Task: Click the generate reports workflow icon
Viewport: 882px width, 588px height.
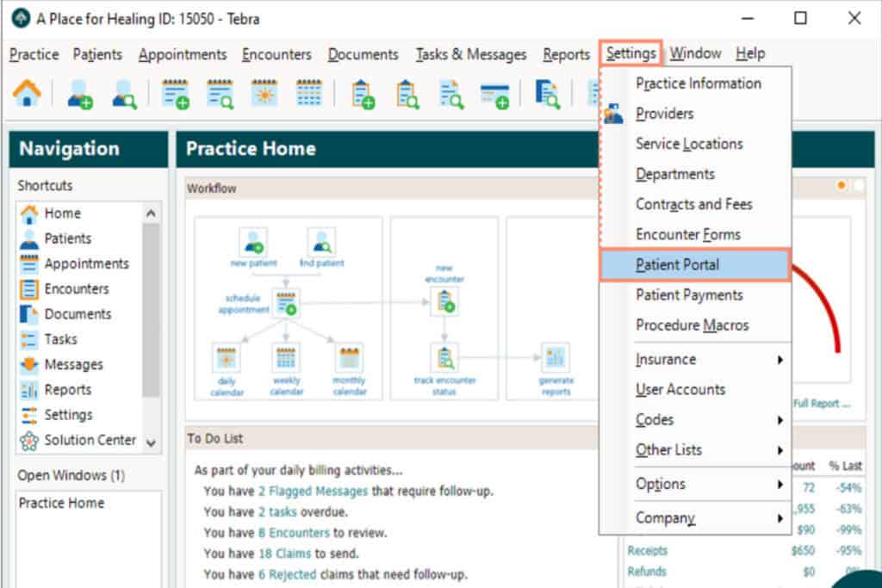Action: click(x=556, y=356)
